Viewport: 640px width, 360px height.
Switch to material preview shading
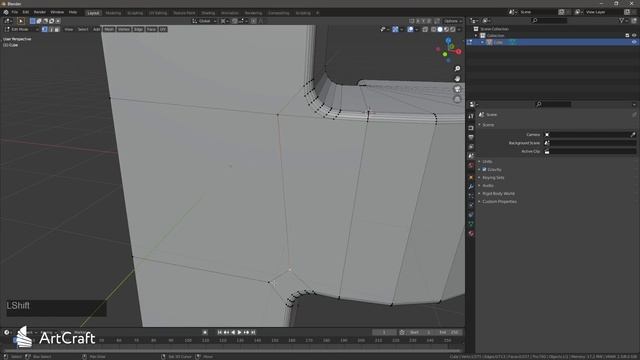(446, 29)
